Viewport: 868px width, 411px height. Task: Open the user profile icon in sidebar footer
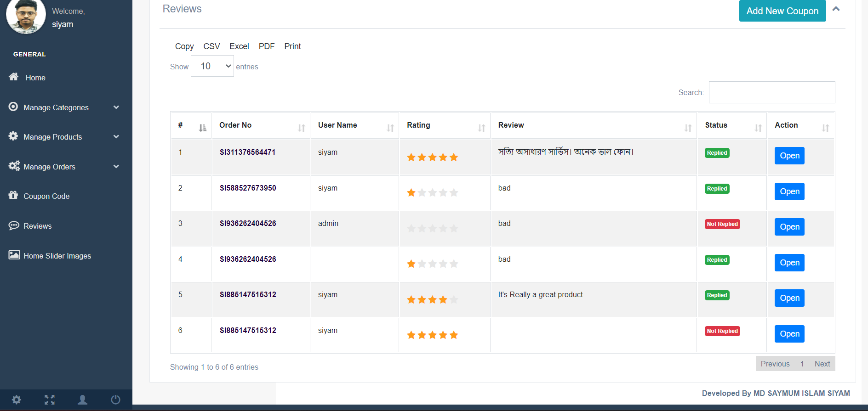(83, 400)
